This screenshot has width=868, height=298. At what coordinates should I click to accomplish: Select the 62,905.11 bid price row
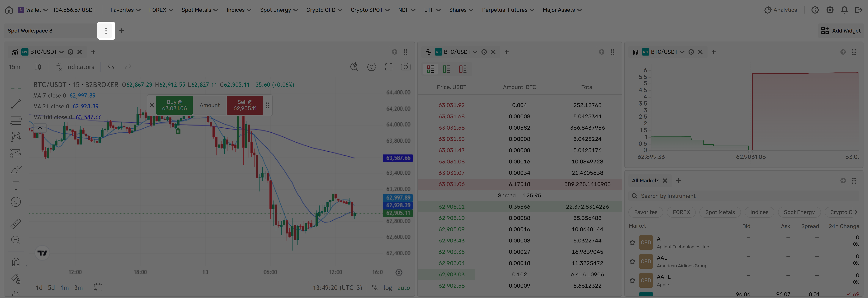tap(520, 207)
